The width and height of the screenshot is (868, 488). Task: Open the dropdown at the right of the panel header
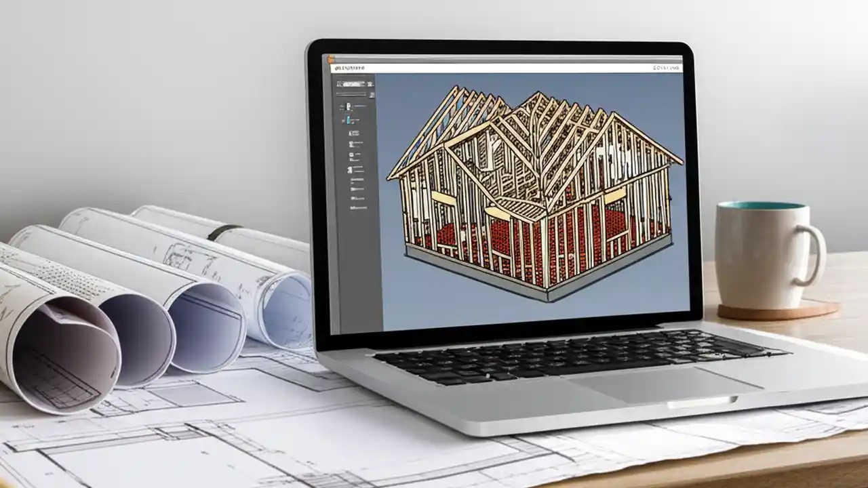[x=370, y=84]
